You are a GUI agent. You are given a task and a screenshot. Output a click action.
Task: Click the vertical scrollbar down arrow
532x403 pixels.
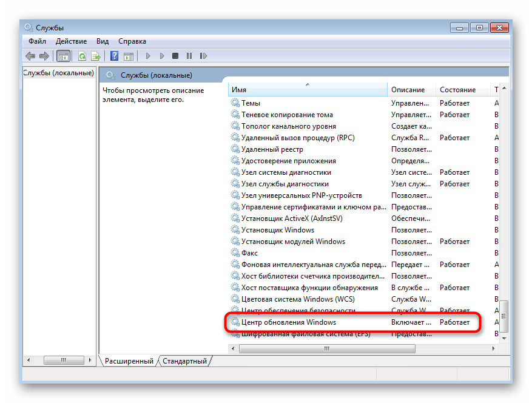click(x=504, y=338)
